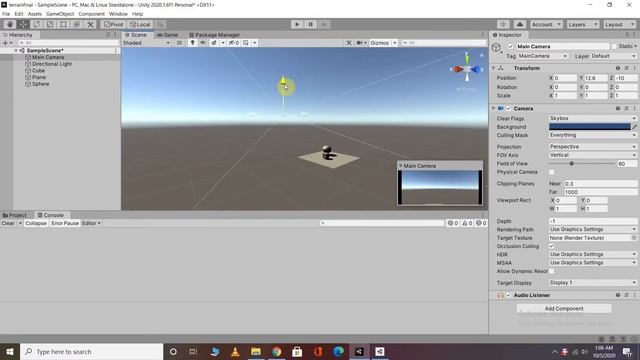Switch to the Project tab
This screenshot has width=640, height=360.
(x=15, y=215)
